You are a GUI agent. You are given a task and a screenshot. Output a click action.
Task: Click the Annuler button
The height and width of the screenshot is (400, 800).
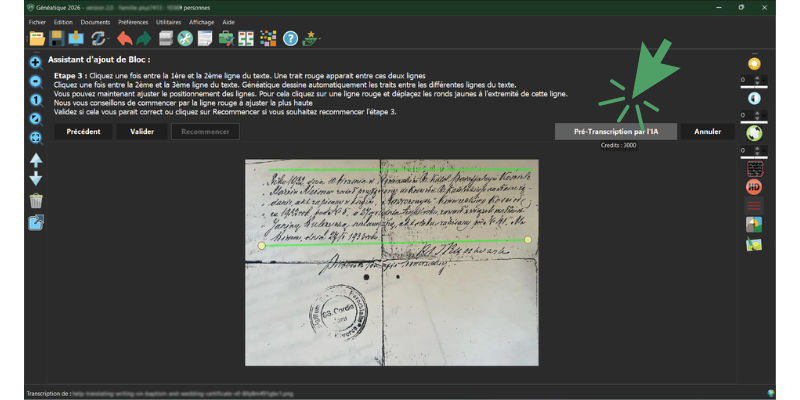coord(708,132)
